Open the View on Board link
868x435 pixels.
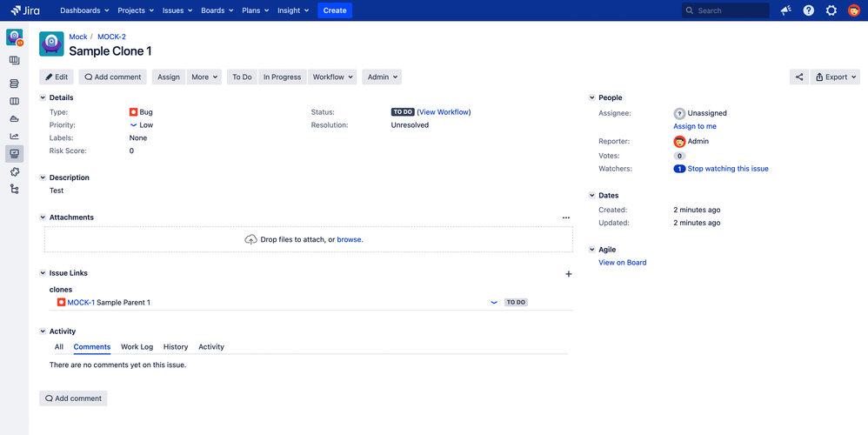click(622, 263)
